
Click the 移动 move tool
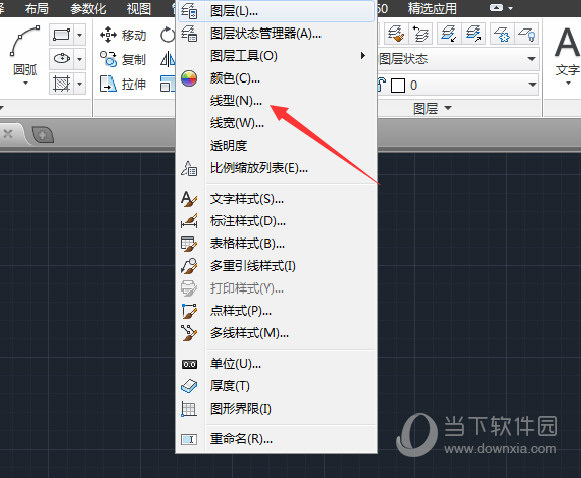(x=123, y=36)
